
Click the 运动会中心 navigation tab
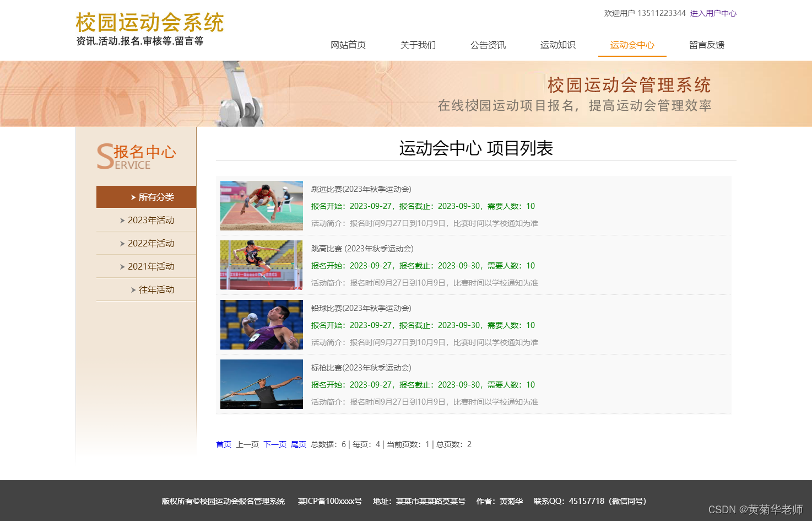click(632, 45)
